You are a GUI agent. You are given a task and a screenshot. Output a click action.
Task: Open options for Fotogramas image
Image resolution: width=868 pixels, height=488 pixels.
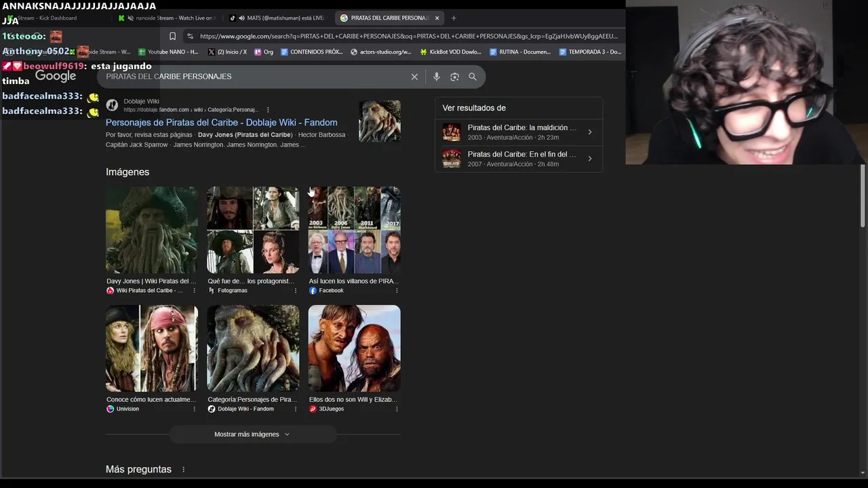point(295,291)
